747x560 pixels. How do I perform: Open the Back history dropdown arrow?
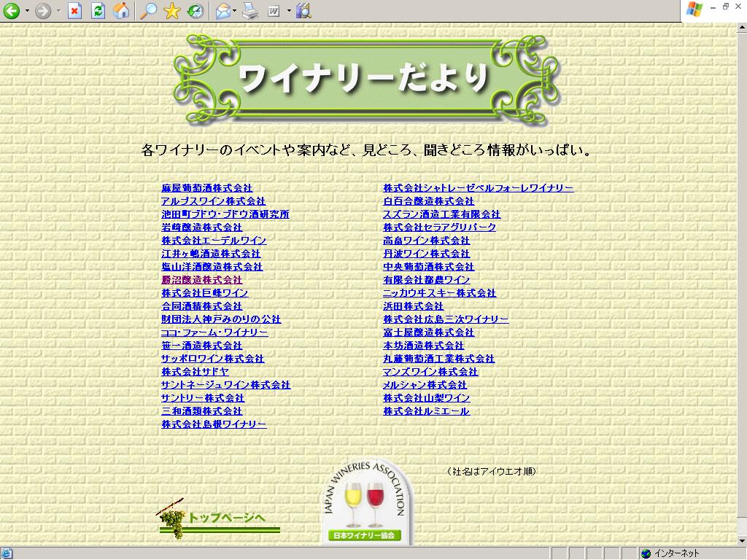tap(27, 10)
